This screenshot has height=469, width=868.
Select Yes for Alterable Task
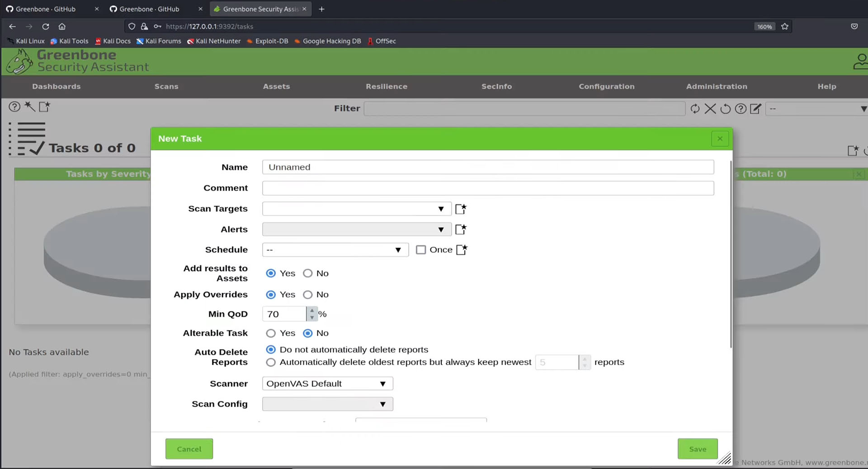271,333
